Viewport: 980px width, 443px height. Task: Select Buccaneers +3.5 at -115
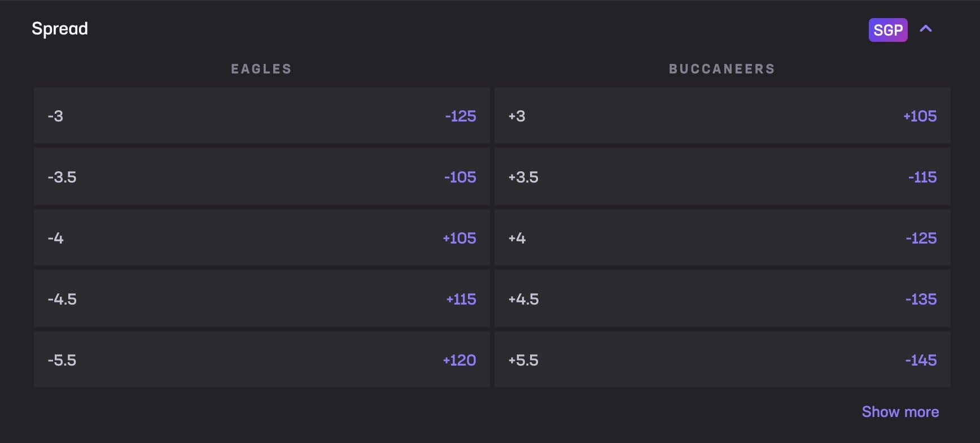(x=722, y=177)
